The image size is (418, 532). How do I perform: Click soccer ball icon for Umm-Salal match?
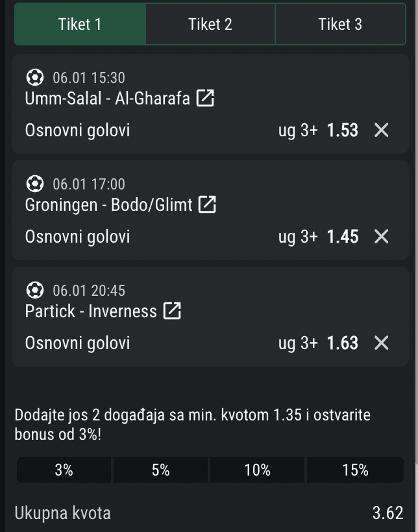click(x=34, y=78)
